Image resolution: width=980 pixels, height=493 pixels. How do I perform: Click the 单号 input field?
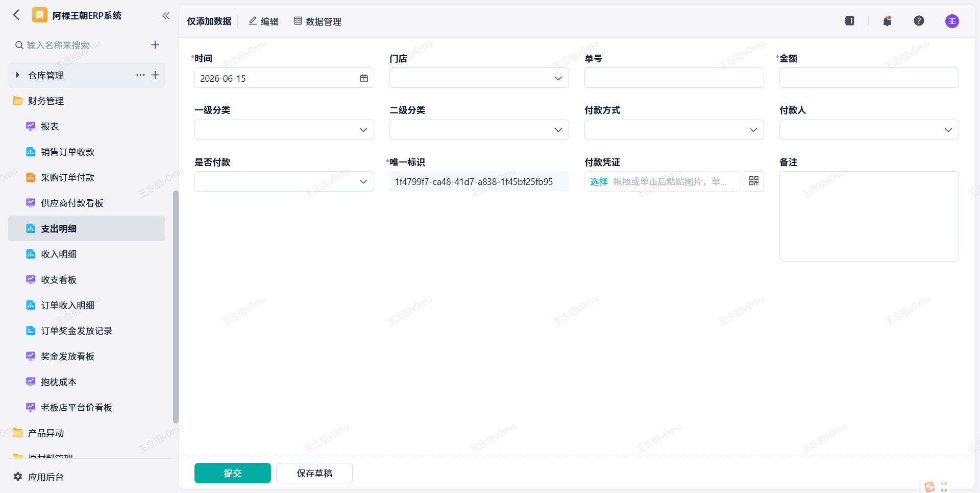674,78
